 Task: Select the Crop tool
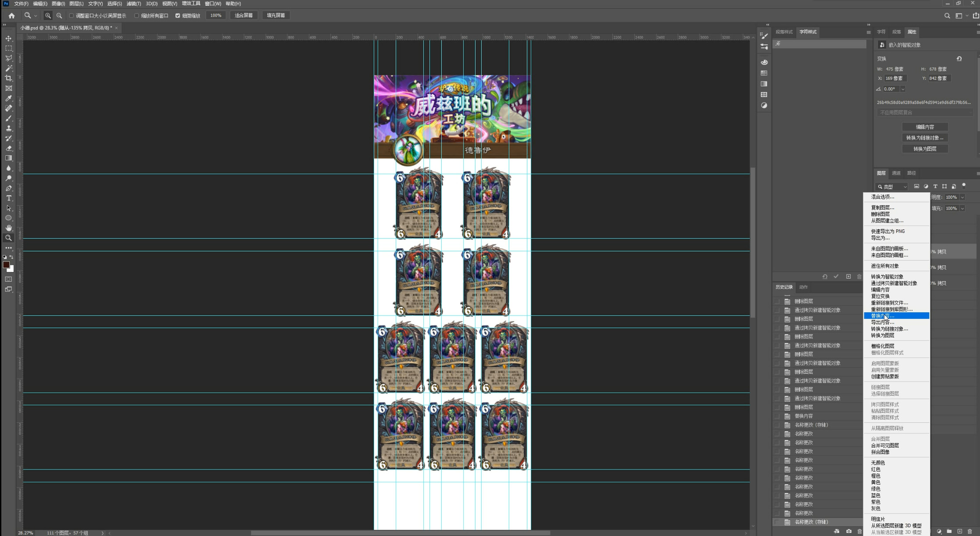[8, 78]
